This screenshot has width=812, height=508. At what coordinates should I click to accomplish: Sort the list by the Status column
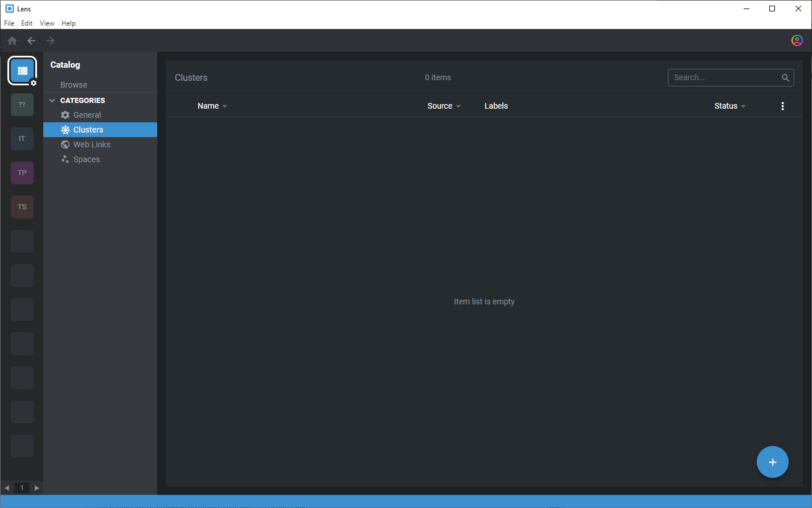click(x=730, y=106)
